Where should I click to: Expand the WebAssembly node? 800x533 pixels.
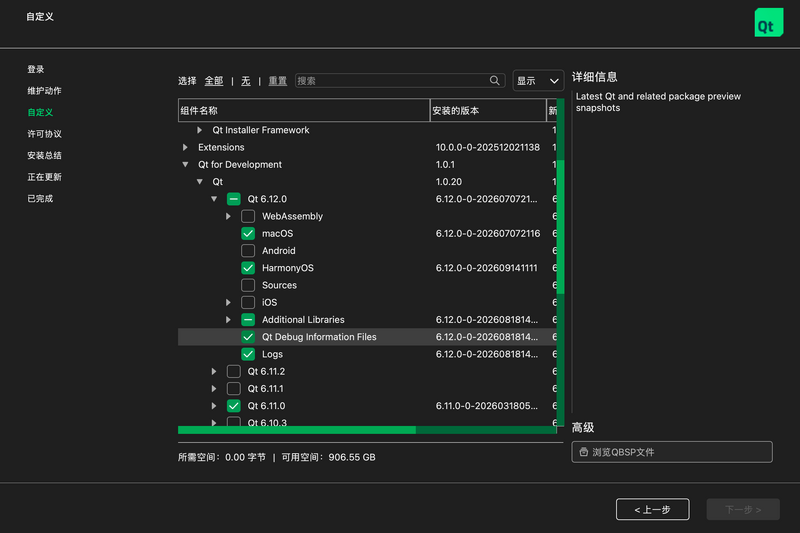coord(228,216)
